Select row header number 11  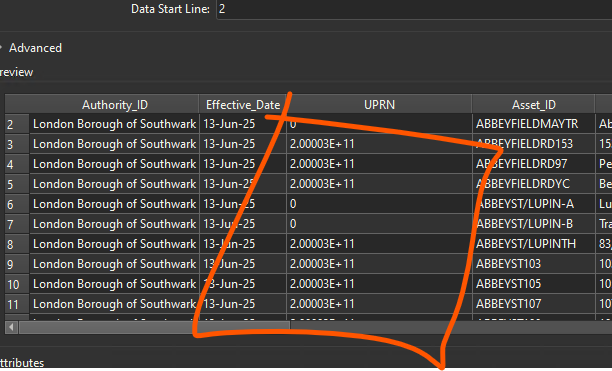pyautogui.click(x=17, y=304)
